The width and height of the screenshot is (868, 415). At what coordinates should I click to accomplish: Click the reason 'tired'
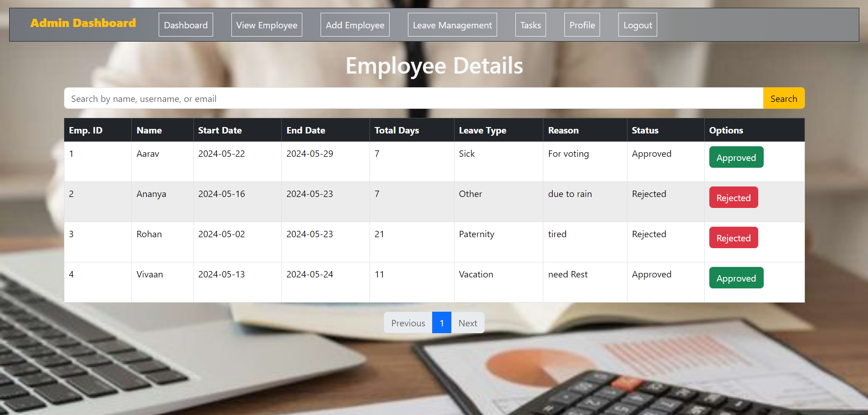[557, 234]
